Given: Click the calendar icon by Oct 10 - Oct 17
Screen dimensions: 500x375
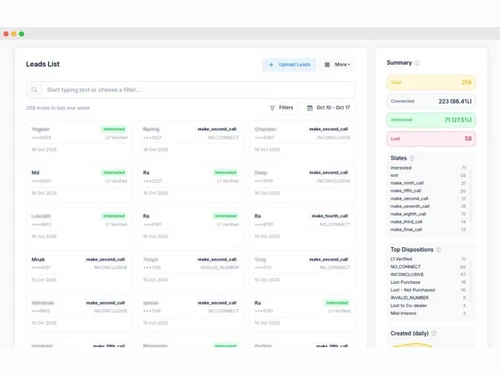Looking at the screenshot, I should [x=310, y=108].
